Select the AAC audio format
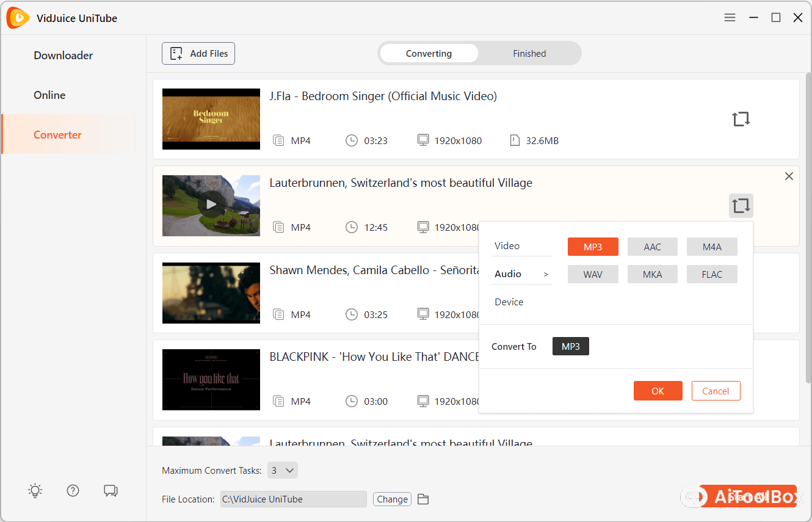 click(652, 247)
